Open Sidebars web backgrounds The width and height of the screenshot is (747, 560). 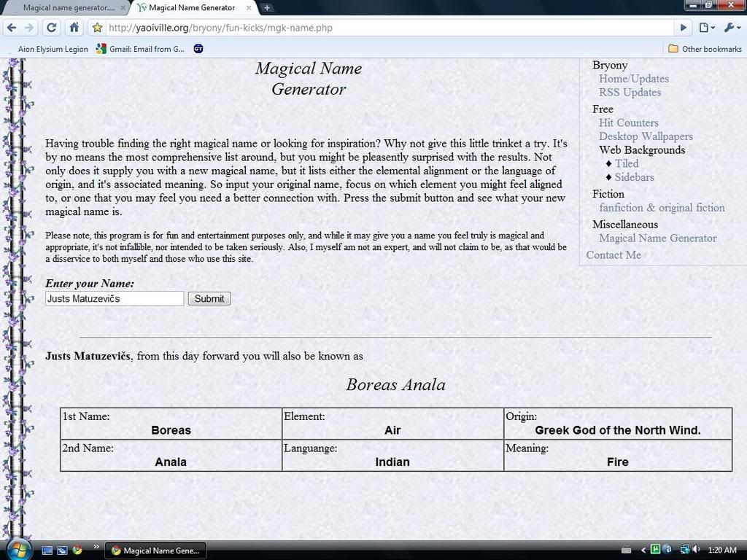[634, 177]
